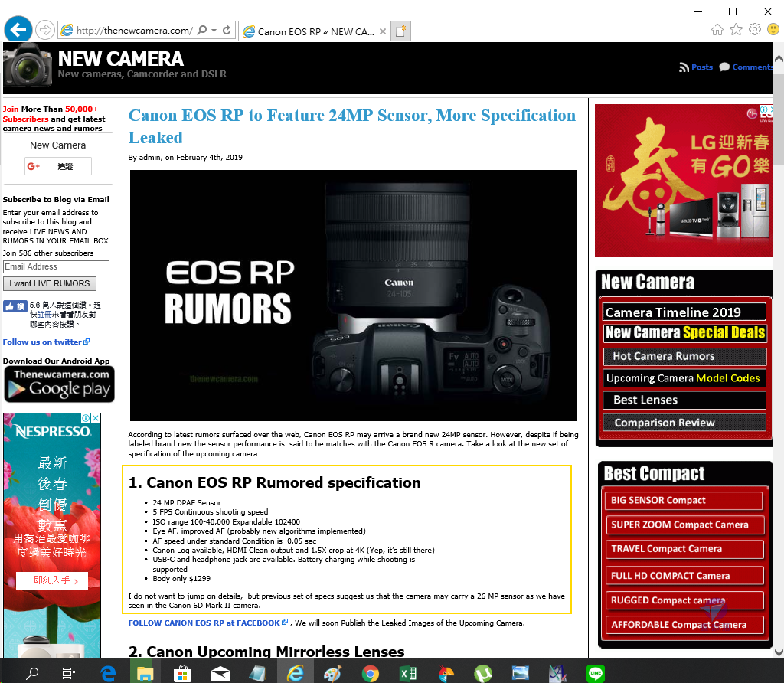Click the address bar URL field

click(x=133, y=31)
